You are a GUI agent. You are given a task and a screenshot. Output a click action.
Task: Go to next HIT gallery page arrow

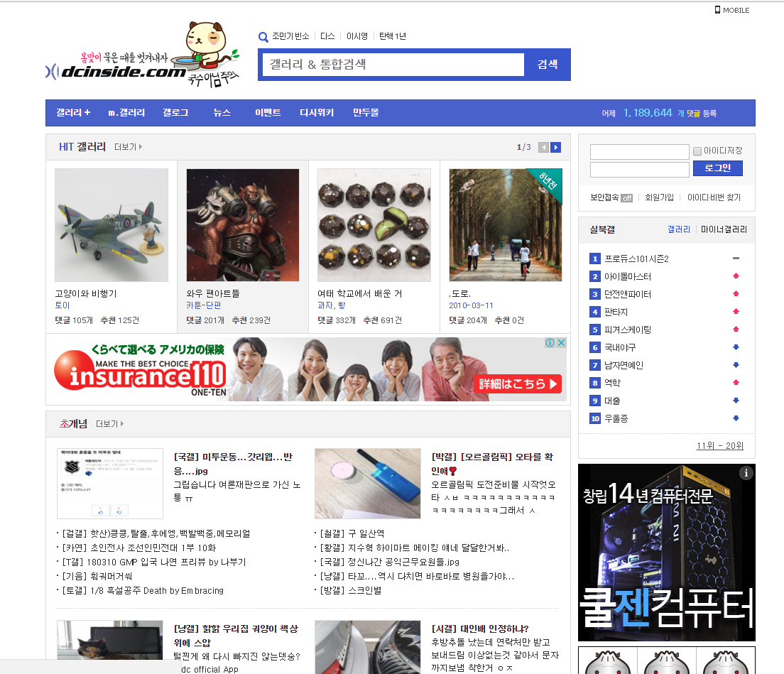pos(556,148)
